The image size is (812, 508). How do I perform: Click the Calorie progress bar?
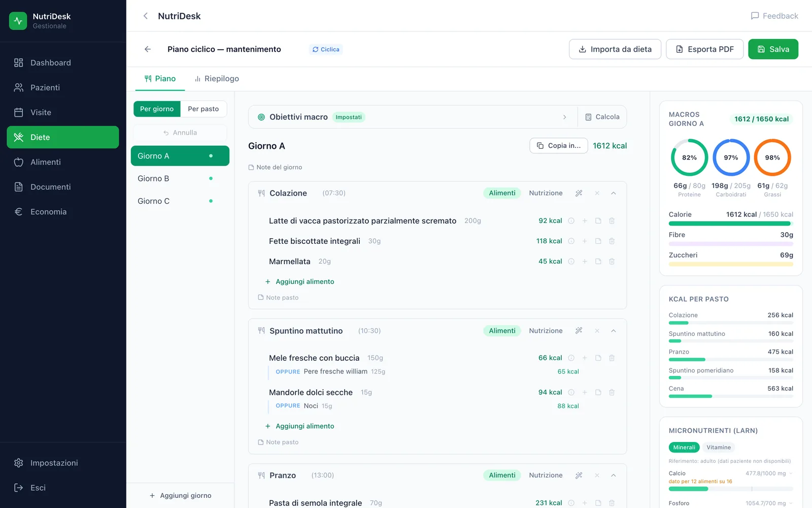click(x=731, y=224)
